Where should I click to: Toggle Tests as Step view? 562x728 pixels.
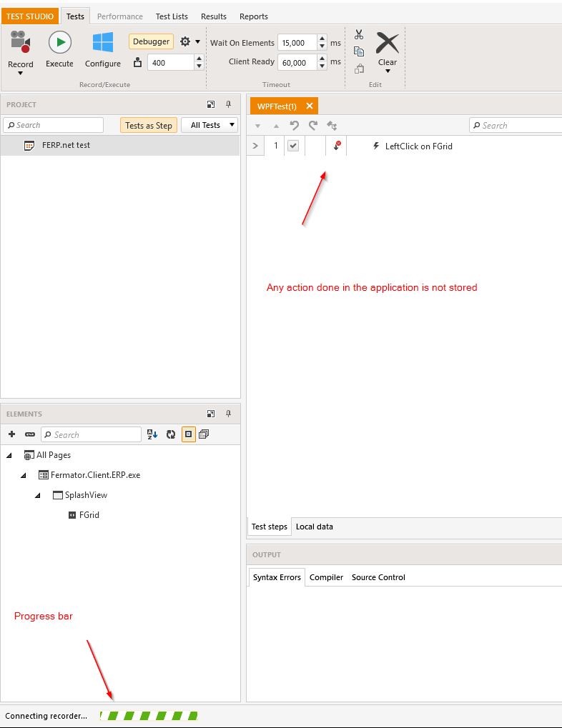149,125
